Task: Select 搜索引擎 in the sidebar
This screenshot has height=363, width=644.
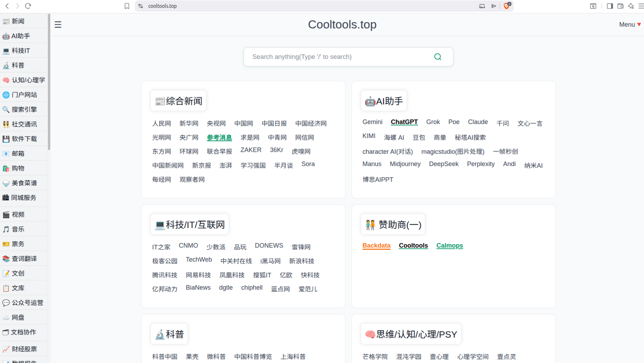Action: point(23,109)
